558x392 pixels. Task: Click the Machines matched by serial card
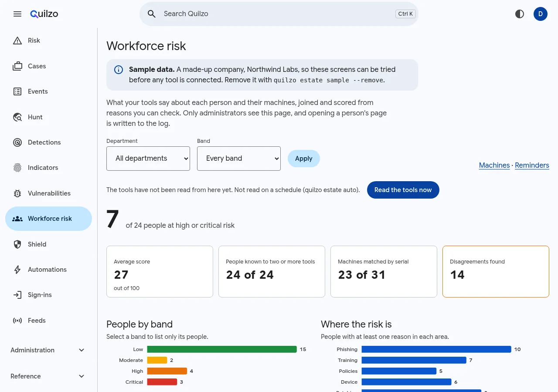click(x=384, y=272)
